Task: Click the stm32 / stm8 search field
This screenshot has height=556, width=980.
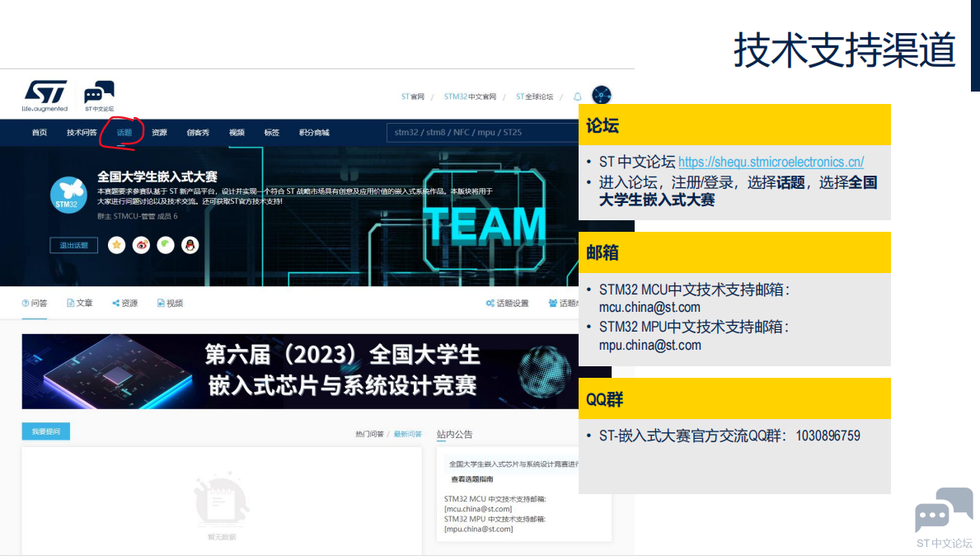Action: (482, 133)
